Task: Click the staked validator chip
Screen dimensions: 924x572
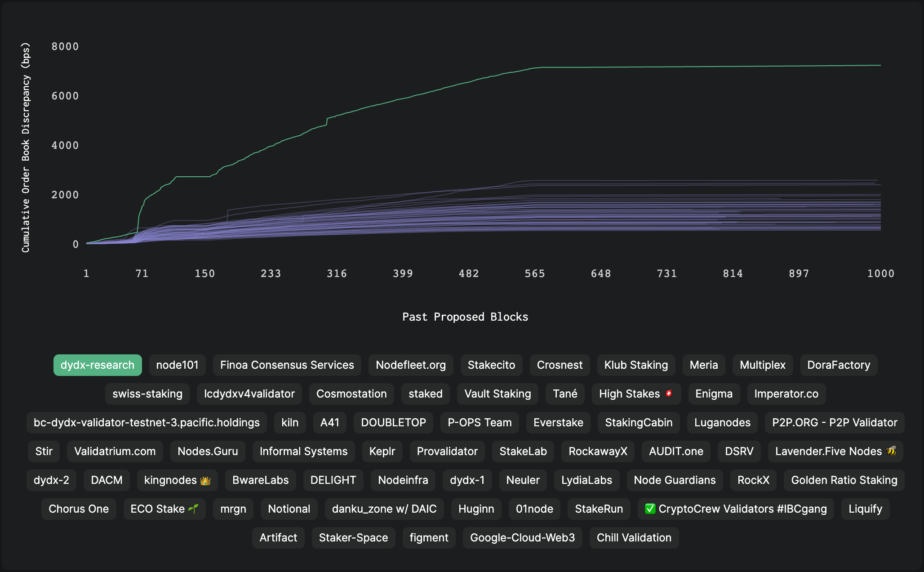Action: [x=426, y=393]
